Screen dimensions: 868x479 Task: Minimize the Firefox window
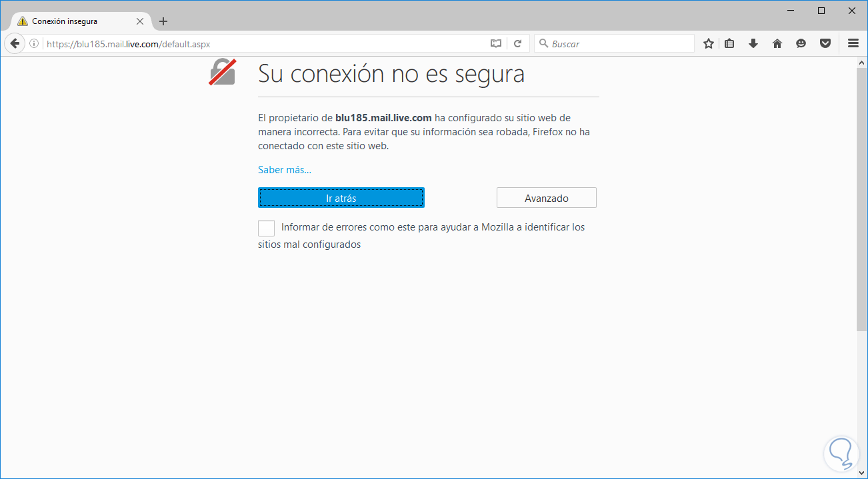coord(791,11)
